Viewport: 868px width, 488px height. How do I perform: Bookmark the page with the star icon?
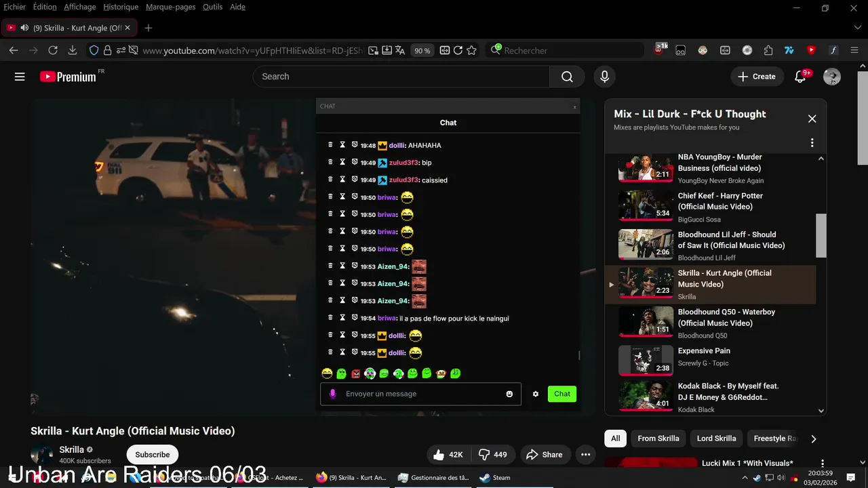point(471,50)
